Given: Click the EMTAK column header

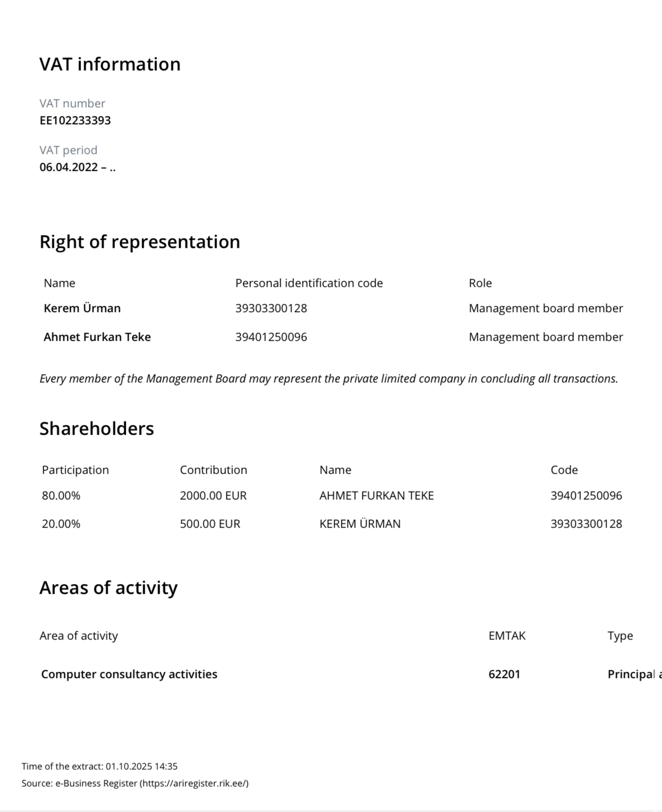Looking at the screenshot, I should click(x=507, y=636).
